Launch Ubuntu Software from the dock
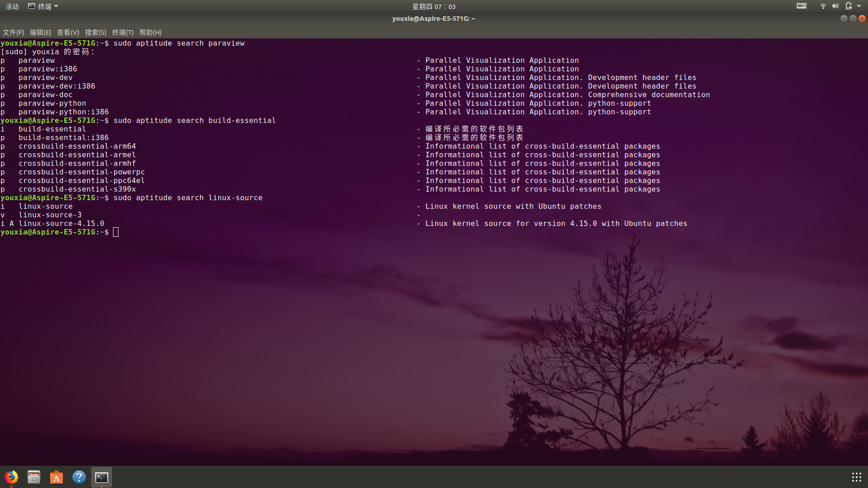 point(57,477)
